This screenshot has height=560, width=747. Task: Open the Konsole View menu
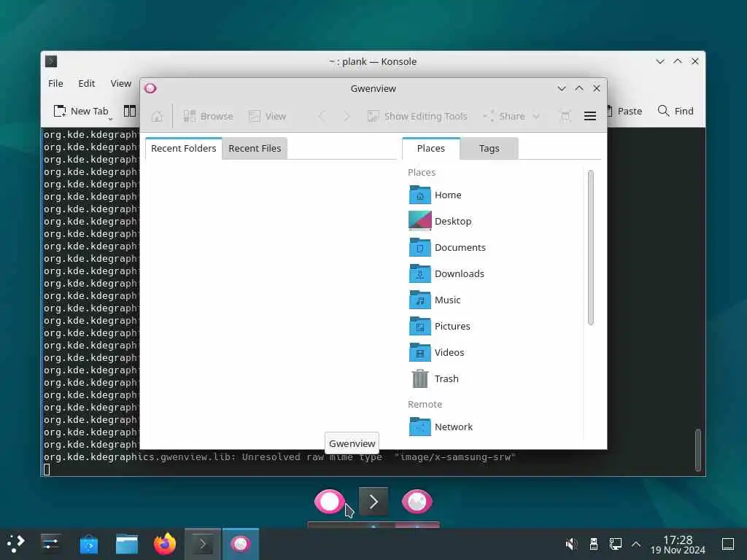(x=121, y=83)
